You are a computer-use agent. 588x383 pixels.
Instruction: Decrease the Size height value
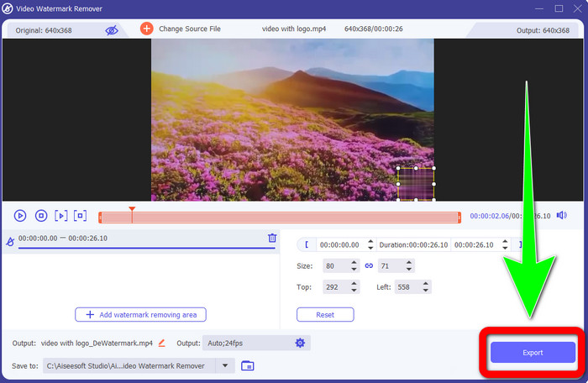[x=409, y=270]
